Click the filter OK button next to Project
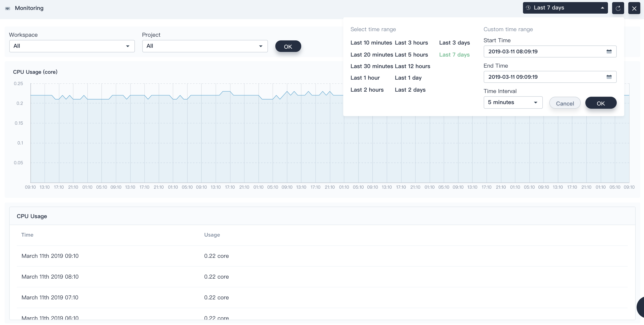 [x=288, y=46]
